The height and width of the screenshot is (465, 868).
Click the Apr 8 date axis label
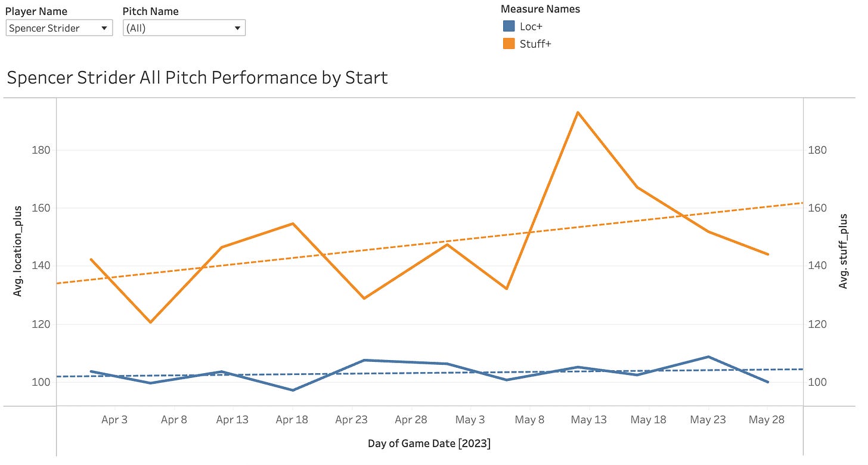pos(173,420)
